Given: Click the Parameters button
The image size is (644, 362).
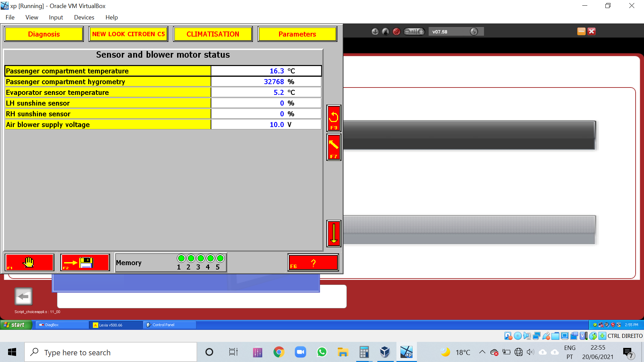Looking at the screenshot, I should tap(297, 34).
